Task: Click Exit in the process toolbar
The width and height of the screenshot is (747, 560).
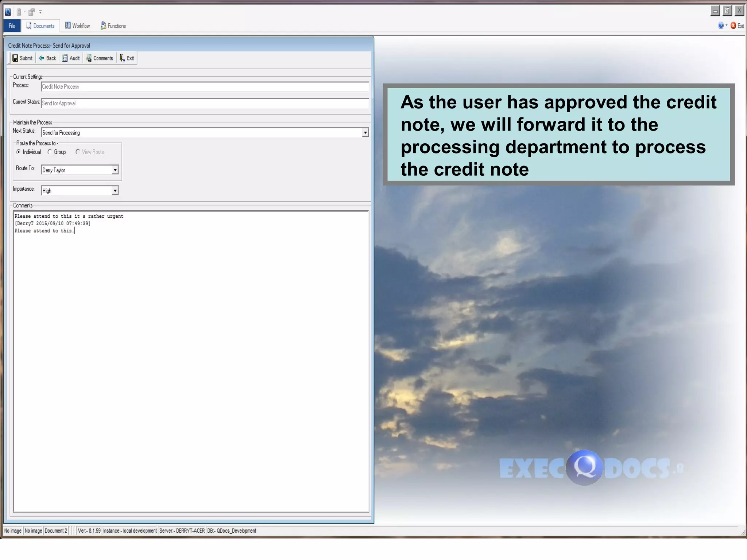Action: (127, 58)
